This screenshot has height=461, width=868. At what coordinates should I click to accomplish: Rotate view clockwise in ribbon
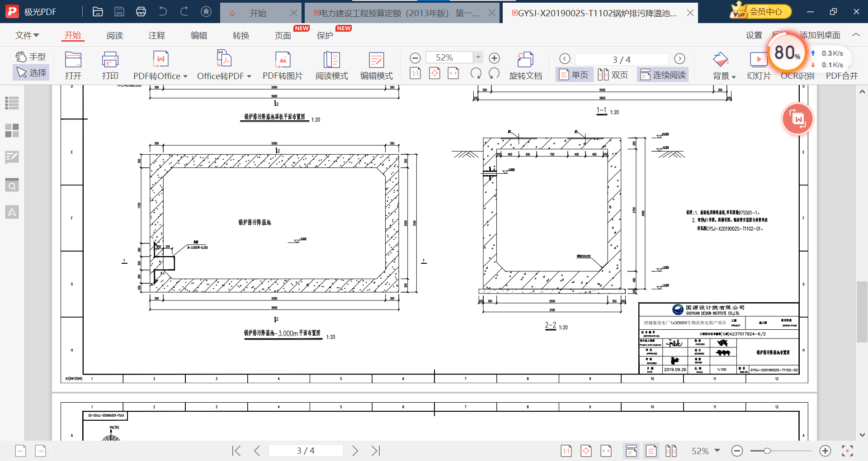pyautogui.click(x=494, y=73)
